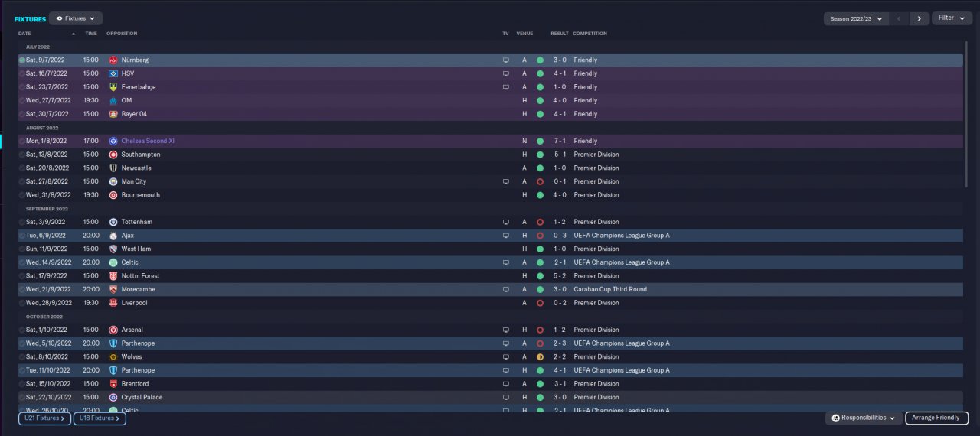Viewport: 980px width, 436px height.
Task: Click the Nürnberg club badge icon
Action: 113,60
